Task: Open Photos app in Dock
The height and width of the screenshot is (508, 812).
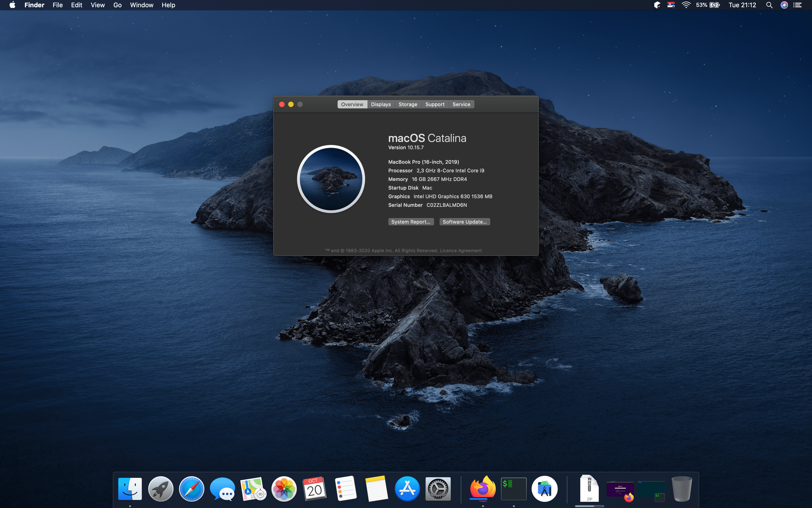Action: coord(284,488)
